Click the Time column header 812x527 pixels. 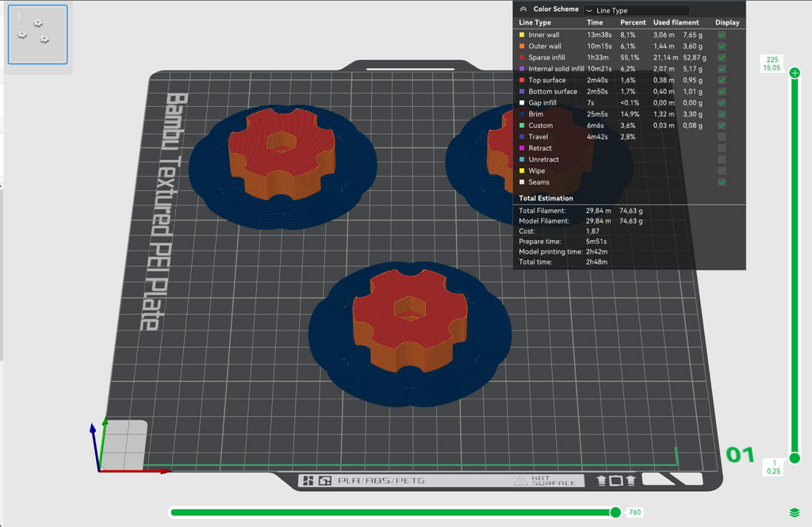595,23
